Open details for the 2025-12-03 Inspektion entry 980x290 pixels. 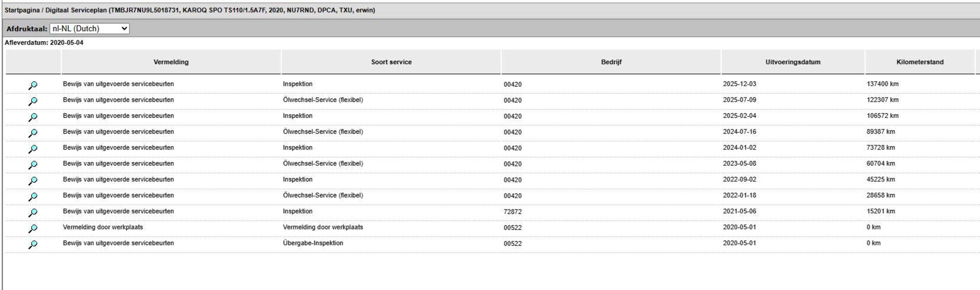click(33, 85)
